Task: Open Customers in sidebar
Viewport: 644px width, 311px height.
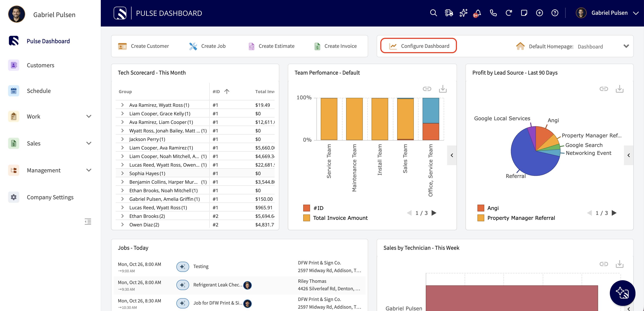Action: (41, 65)
